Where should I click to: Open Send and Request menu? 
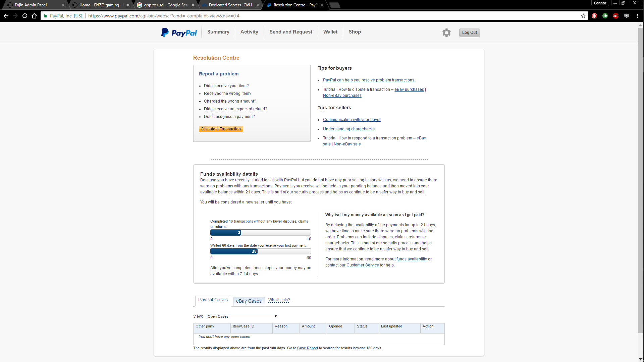coord(291,32)
